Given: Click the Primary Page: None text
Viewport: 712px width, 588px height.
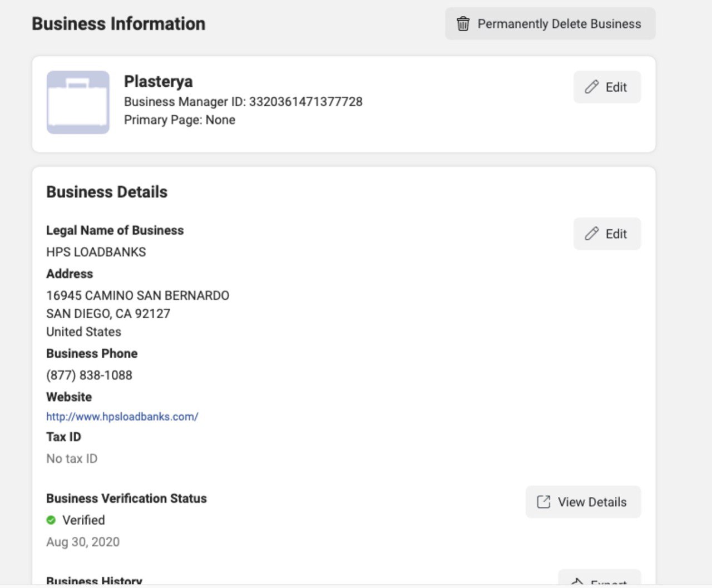Looking at the screenshot, I should click(x=180, y=120).
